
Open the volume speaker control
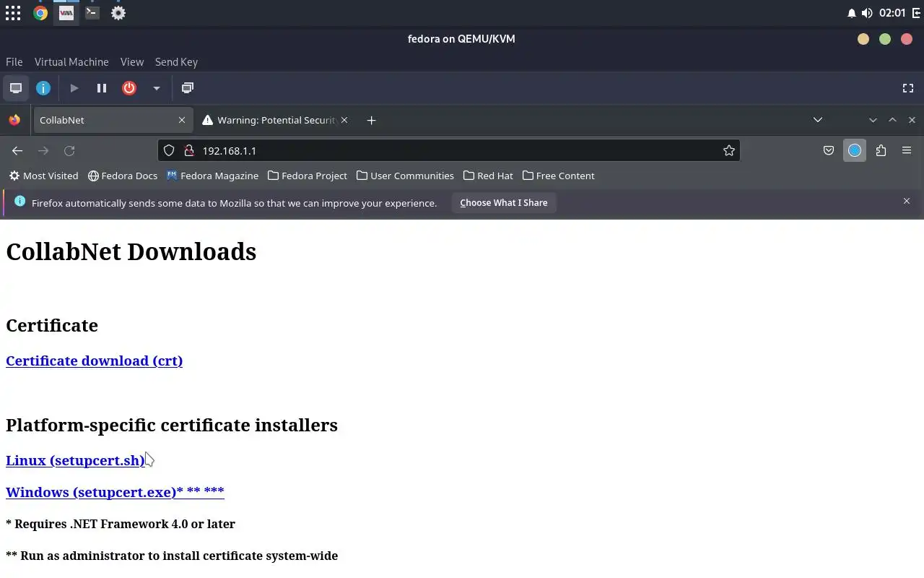pos(867,13)
